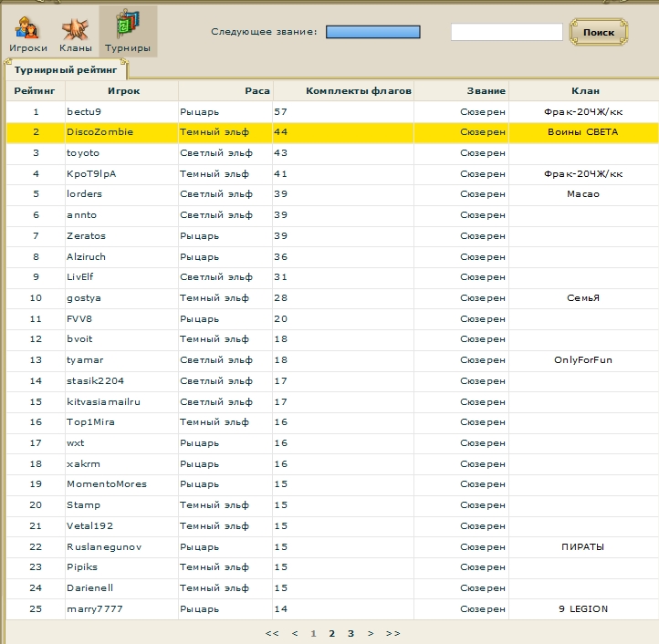The height and width of the screenshot is (644, 659).
Task: Sort by the Клан column header
Action: pyautogui.click(x=585, y=90)
